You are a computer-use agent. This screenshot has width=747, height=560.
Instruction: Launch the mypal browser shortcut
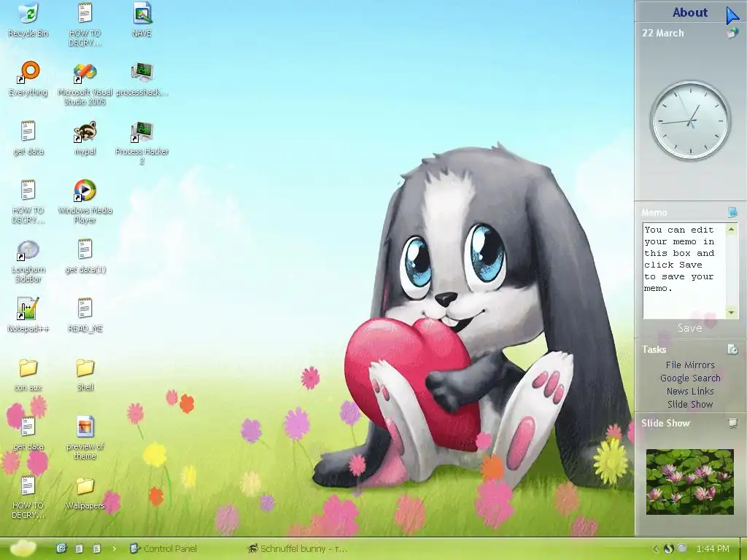coord(85,138)
